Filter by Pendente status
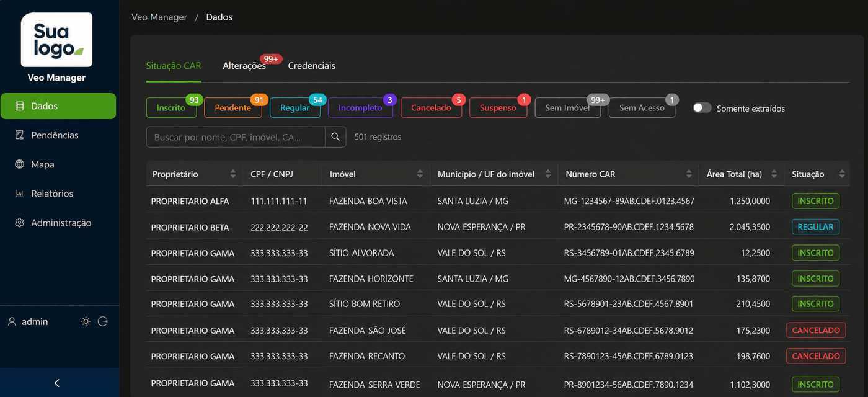 (x=233, y=108)
